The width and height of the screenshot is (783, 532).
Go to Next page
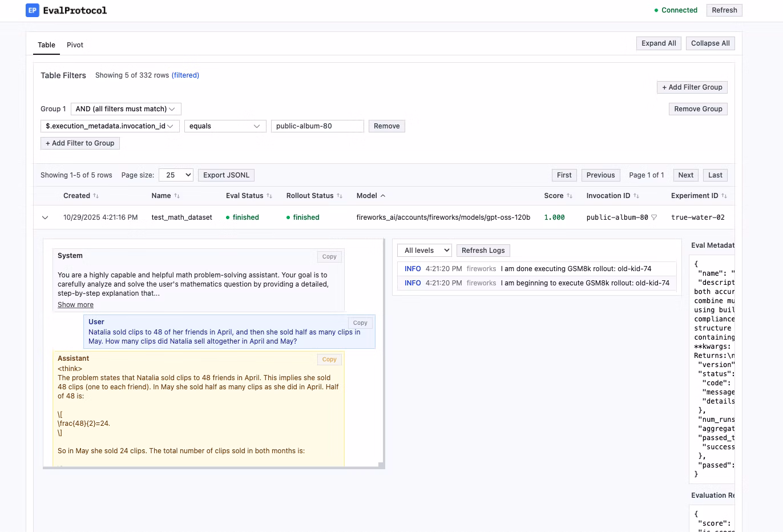tap(686, 175)
